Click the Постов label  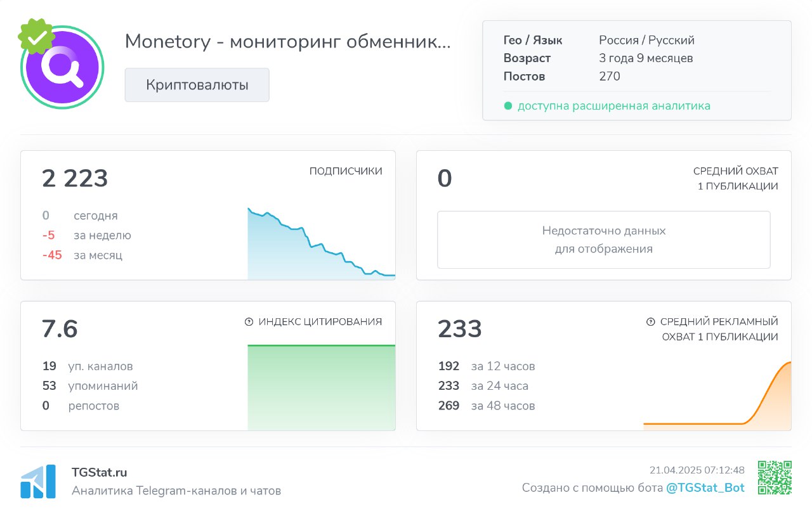(x=524, y=77)
